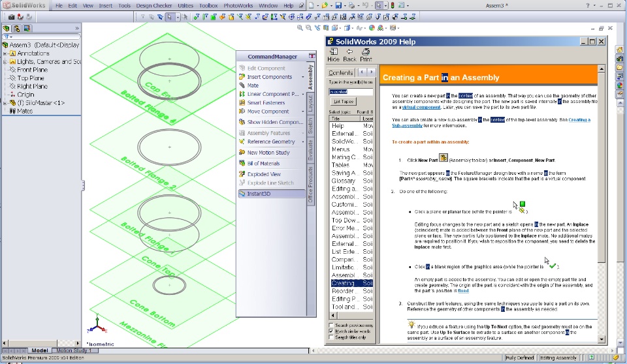Click the Rebuild traffic light icon

[393, 6]
